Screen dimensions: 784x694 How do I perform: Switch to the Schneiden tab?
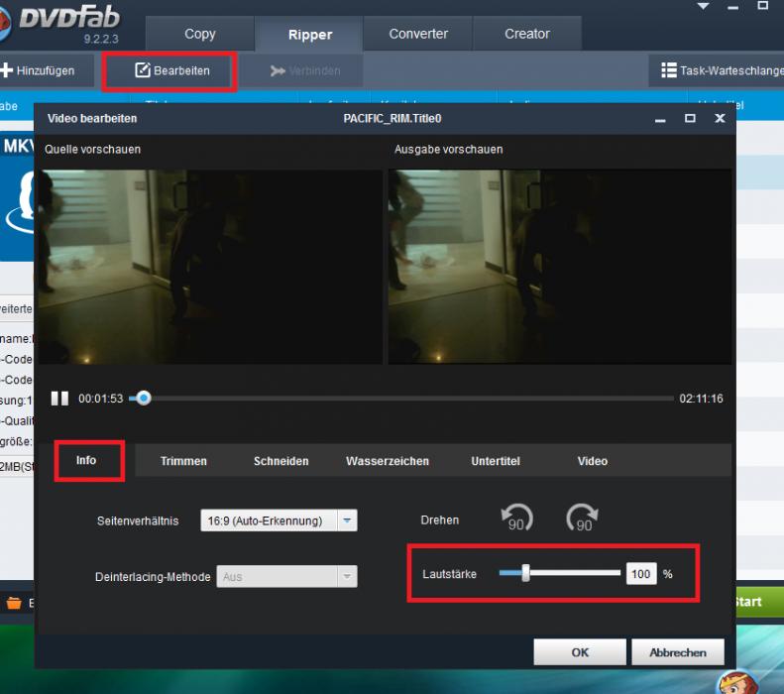281,461
